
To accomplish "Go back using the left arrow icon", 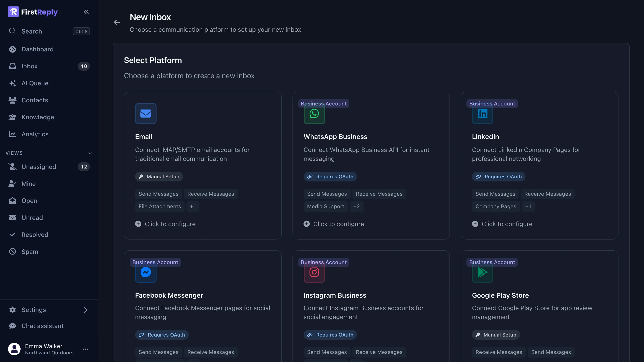I will click(x=117, y=23).
